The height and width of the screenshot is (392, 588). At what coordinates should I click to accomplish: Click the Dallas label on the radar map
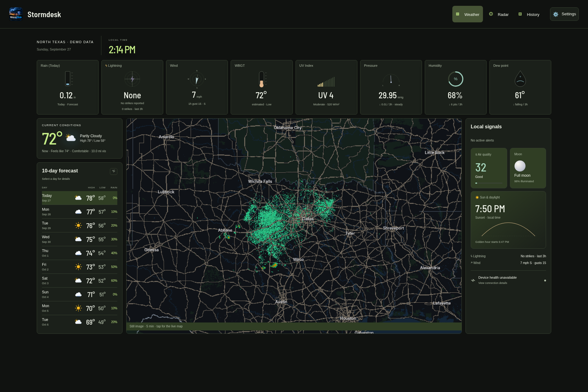click(x=308, y=219)
